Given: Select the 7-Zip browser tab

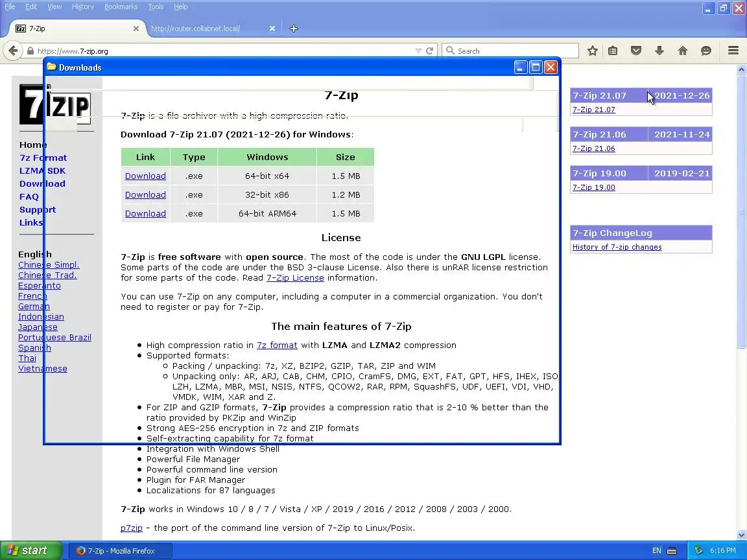Looking at the screenshot, I should click(x=77, y=29).
